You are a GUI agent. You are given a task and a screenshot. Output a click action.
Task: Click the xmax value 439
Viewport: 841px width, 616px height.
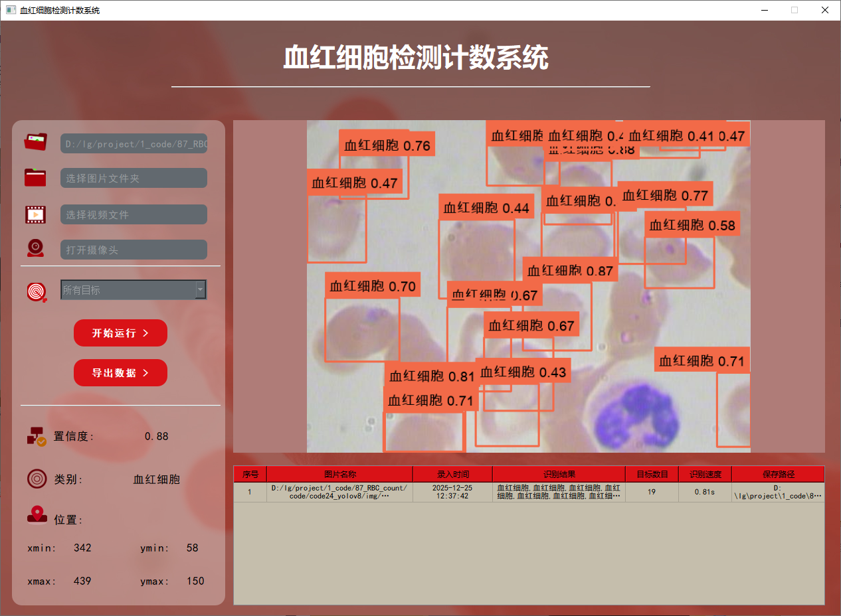pyautogui.click(x=82, y=581)
